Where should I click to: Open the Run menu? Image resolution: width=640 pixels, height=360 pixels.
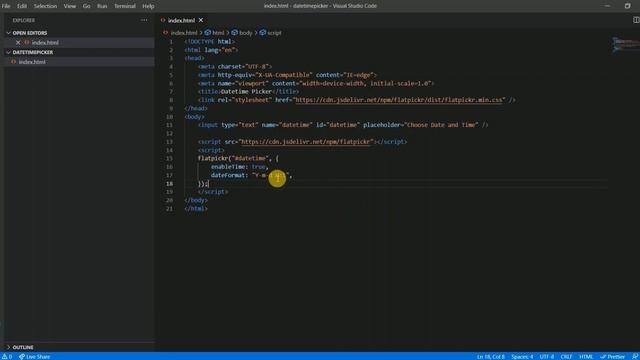102,6
